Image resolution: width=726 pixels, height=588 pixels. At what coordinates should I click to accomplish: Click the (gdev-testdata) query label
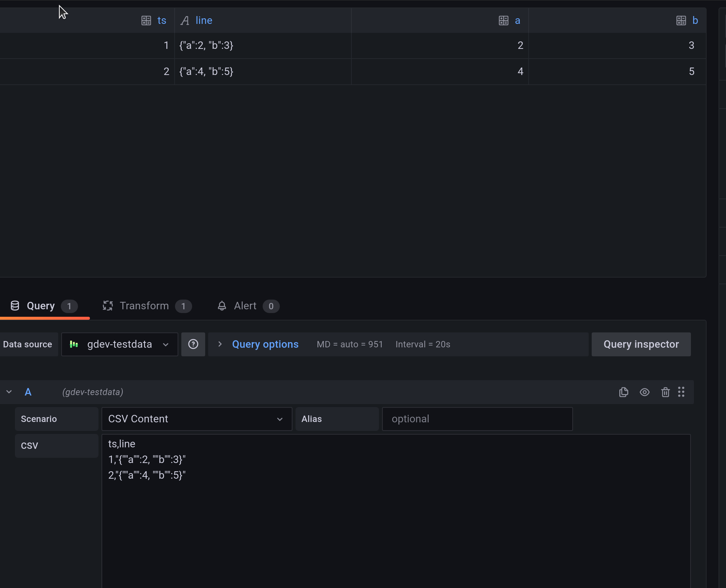click(93, 392)
